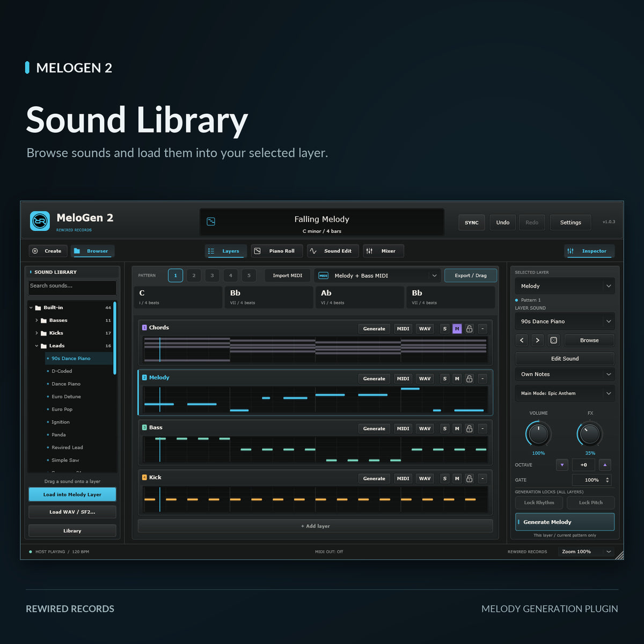
Task: Click the MIDI icon in export dropdown
Action: 324,275
